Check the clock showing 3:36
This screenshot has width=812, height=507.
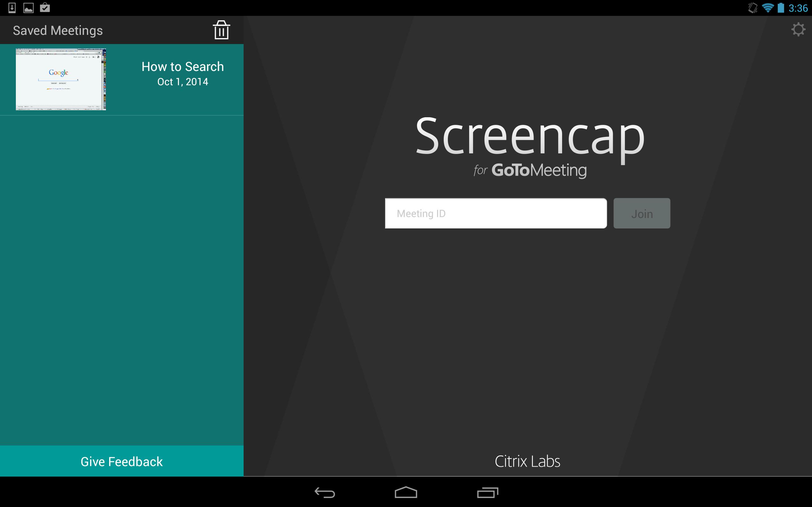click(x=800, y=7)
